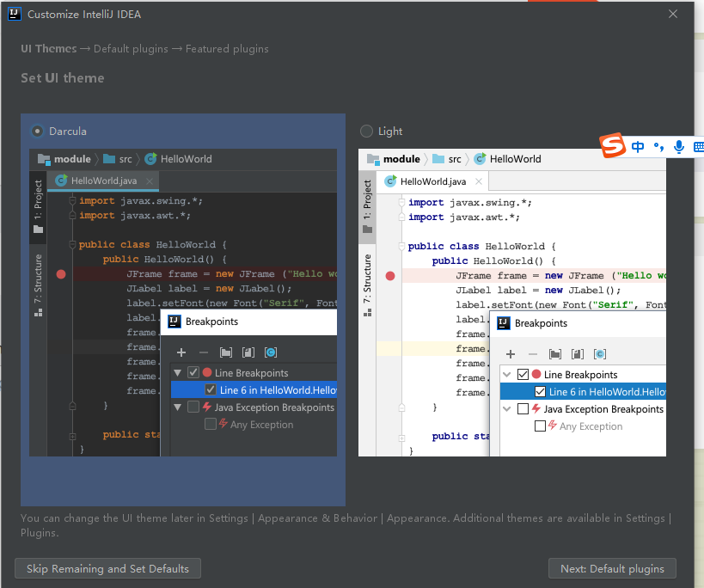Toggle the Chinese input mode icon

(638, 147)
